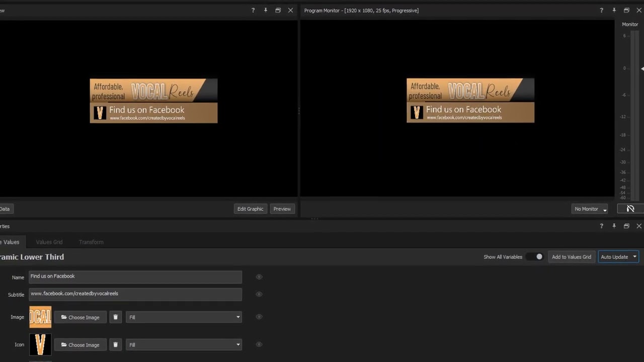Viewport: 644px width, 362px height.
Task: Toggle audio monitor mute icon
Action: [630, 209]
